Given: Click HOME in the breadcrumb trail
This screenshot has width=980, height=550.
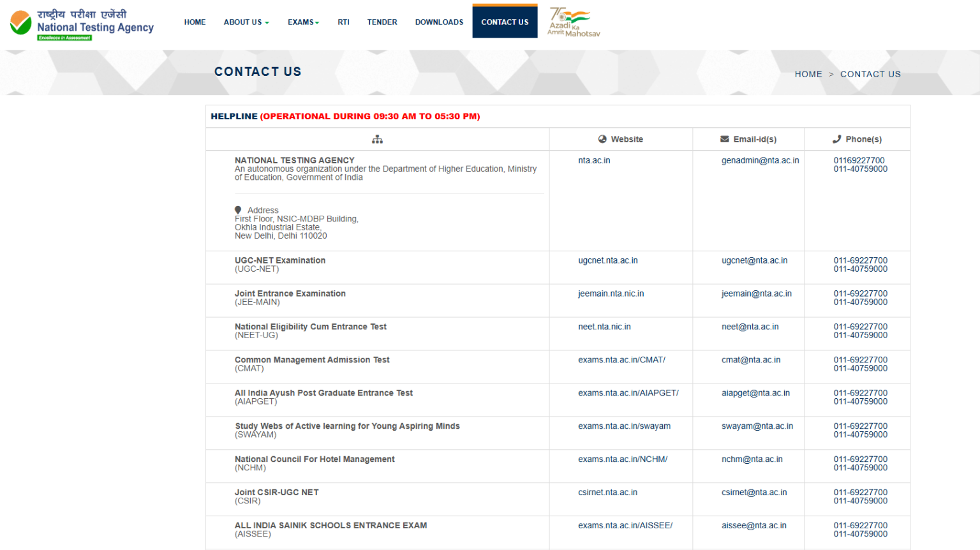Looking at the screenshot, I should 808,74.
